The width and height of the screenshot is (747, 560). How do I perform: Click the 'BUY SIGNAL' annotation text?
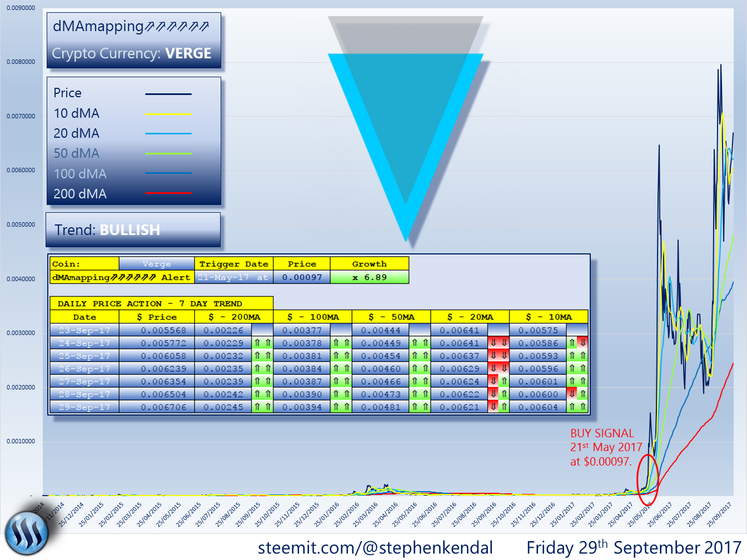point(602,433)
